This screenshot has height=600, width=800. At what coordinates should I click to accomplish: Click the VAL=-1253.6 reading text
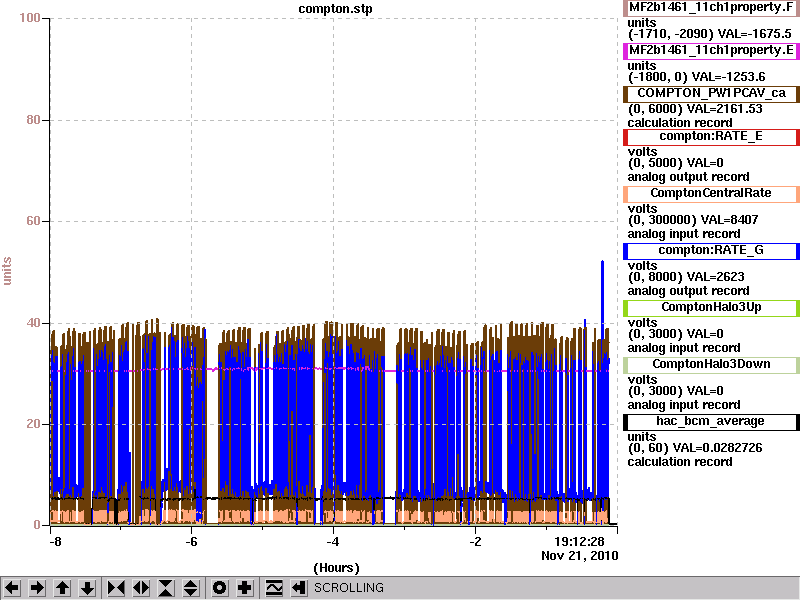click(x=729, y=77)
